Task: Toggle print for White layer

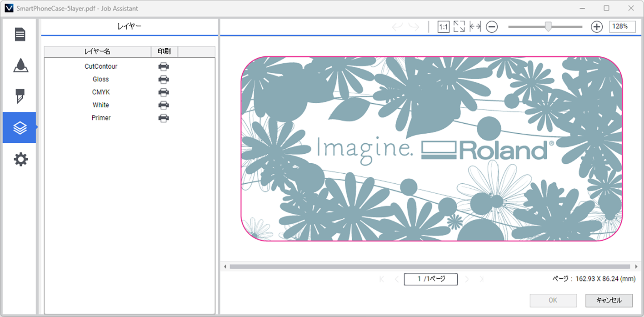Action: click(x=164, y=105)
